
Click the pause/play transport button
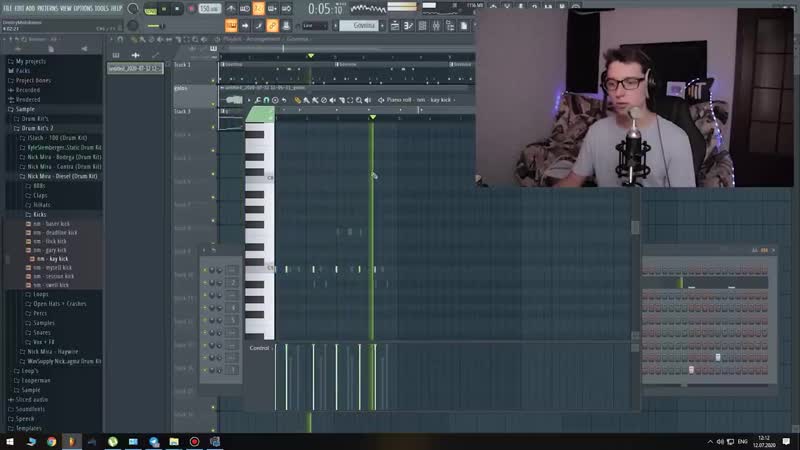point(164,9)
